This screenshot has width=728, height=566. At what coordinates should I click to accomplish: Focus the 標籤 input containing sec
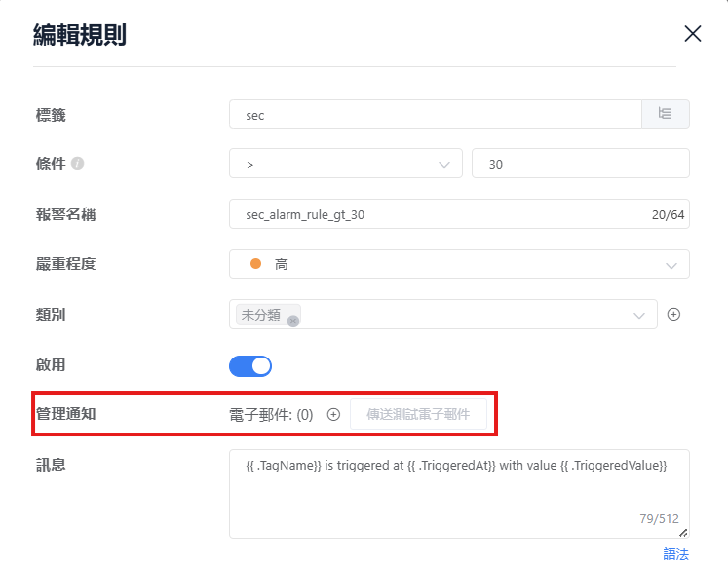435,114
